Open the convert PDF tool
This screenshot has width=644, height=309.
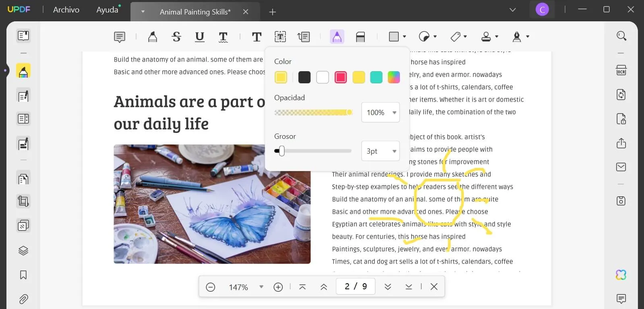(x=621, y=95)
